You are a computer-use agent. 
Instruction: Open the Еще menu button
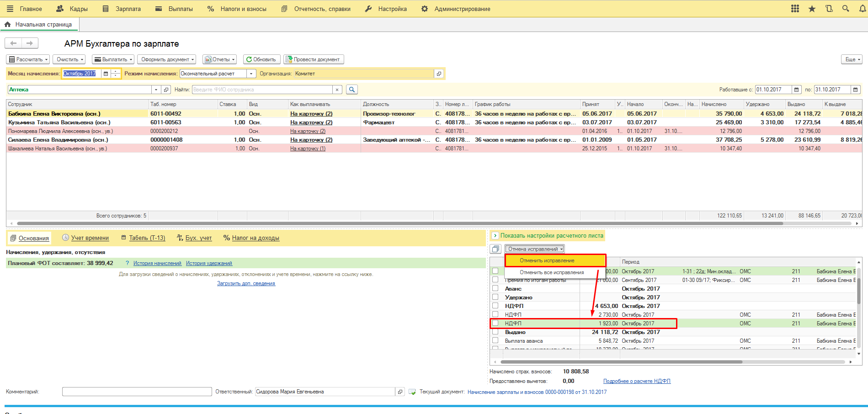852,59
